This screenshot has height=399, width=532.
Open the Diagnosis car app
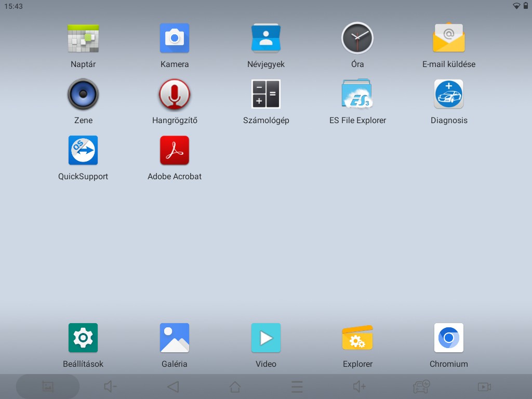coord(449,95)
